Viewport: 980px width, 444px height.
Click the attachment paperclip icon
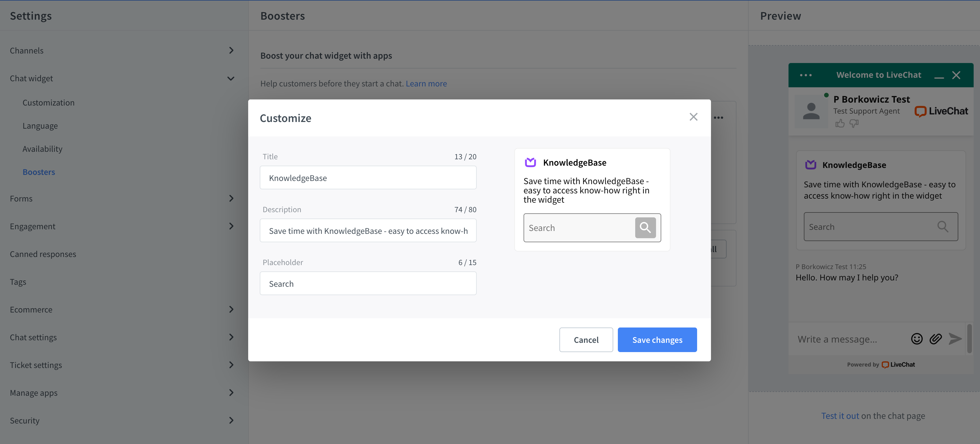point(935,339)
